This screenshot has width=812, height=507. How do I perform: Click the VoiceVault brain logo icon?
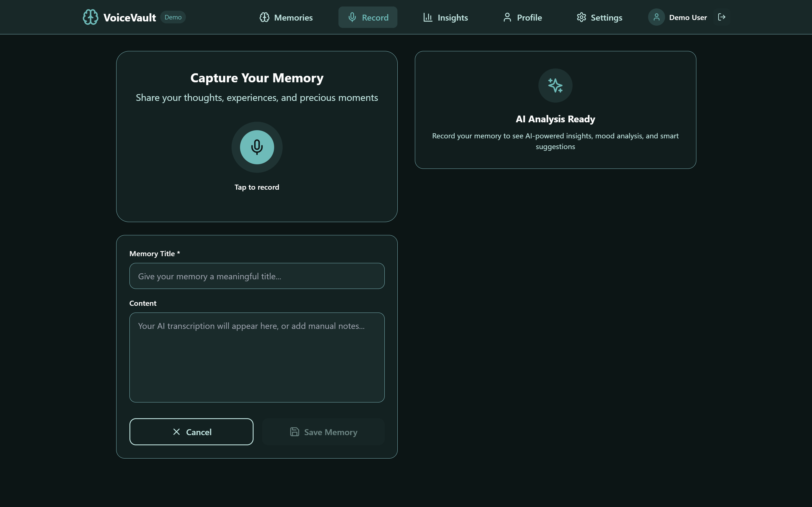(91, 17)
